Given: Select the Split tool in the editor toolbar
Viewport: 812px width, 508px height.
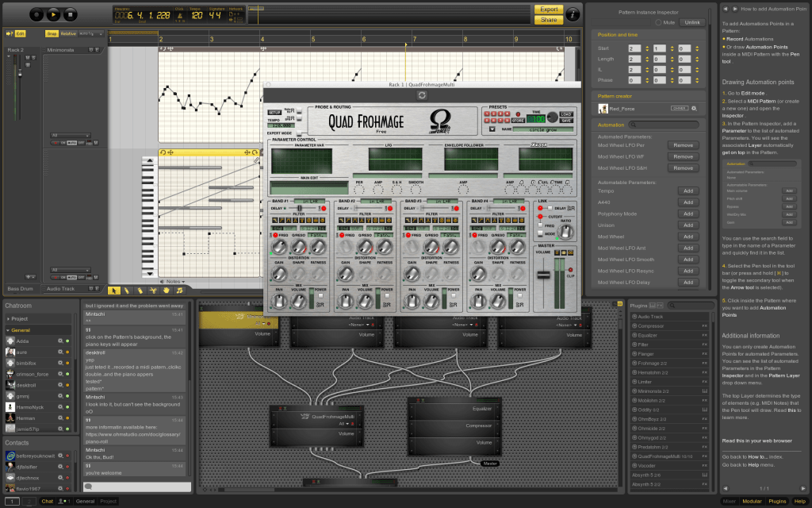Looking at the screenshot, I should [x=153, y=291].
